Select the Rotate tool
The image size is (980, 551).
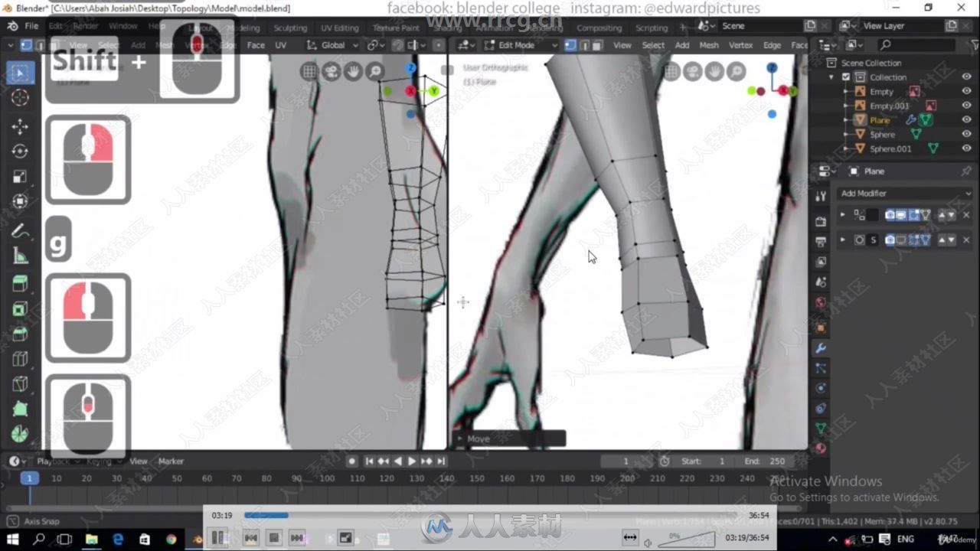[x=20, y=152]
